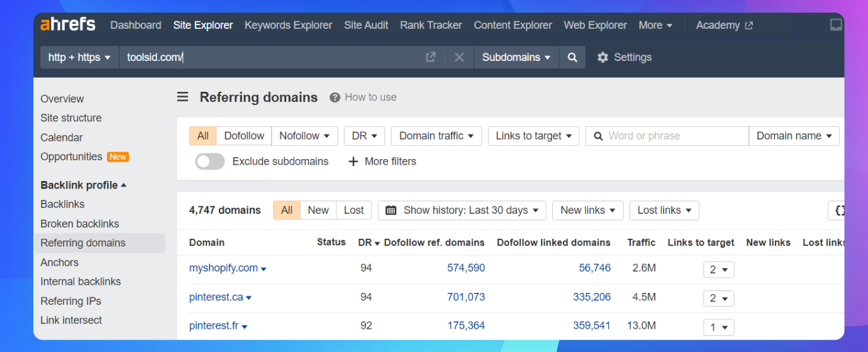Open Opportunities in the sidebar

click(71, 157)
